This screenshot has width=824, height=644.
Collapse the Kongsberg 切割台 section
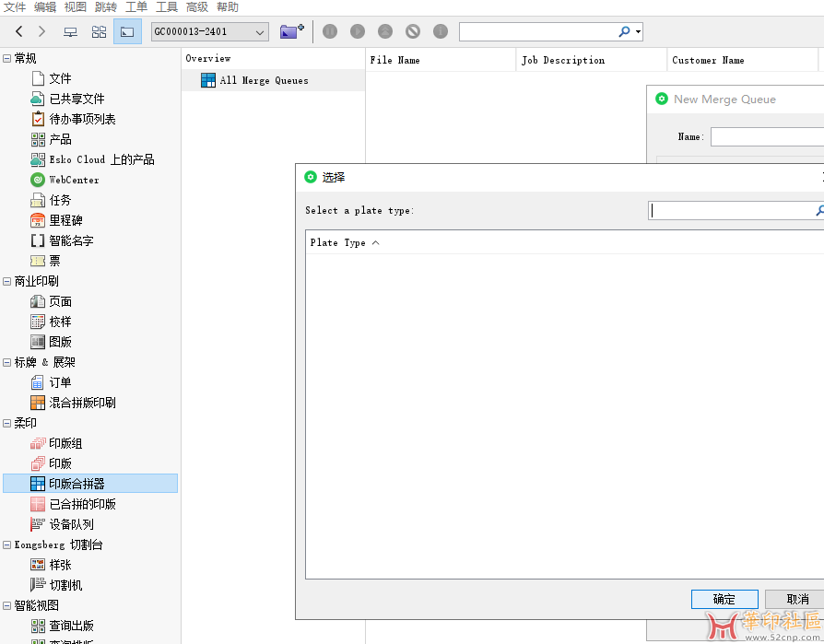coord(7,544)
